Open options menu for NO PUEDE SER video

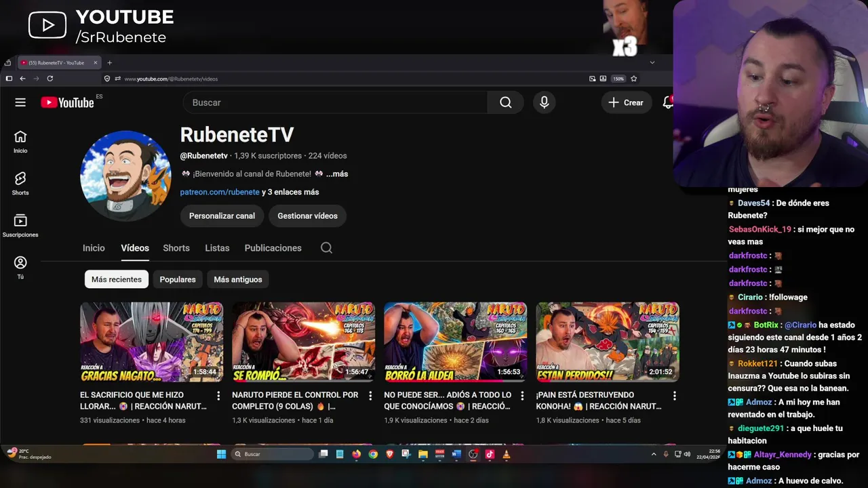522,395
